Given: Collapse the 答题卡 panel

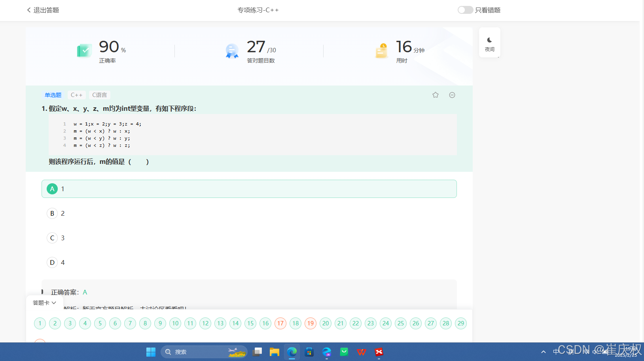Looking at the screenshot, I should (44, 303).
